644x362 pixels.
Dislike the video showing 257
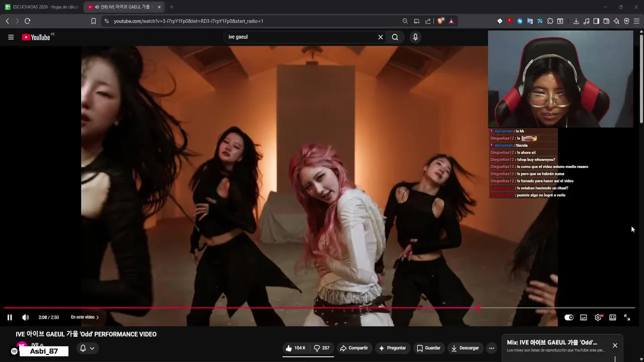click(321, 348)
